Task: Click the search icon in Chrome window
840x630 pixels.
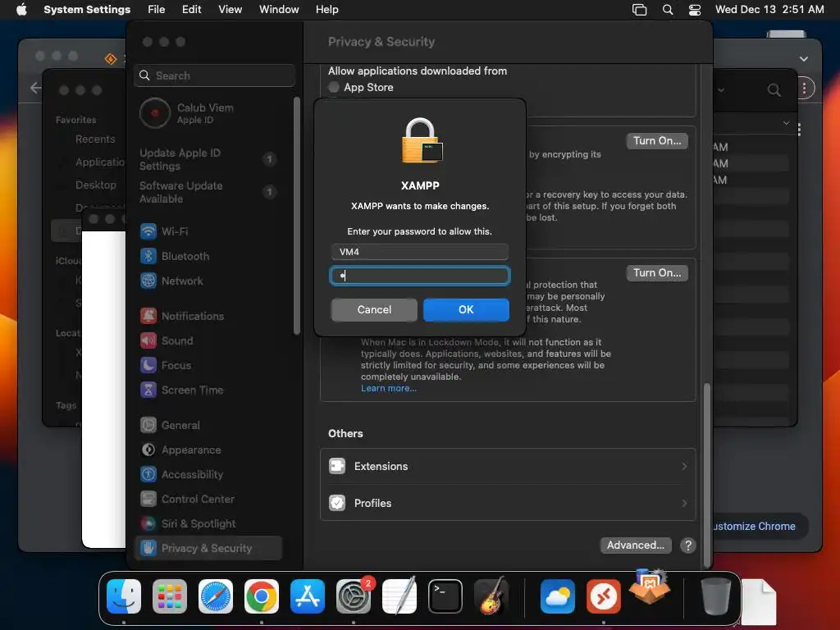Action: [774, 90]
